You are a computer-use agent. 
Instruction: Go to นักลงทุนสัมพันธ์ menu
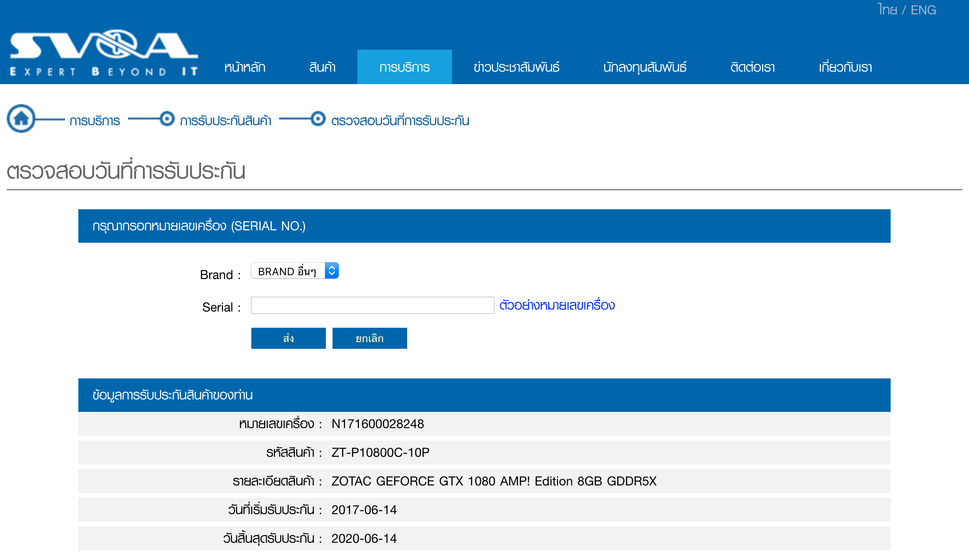tap(645, 67)
